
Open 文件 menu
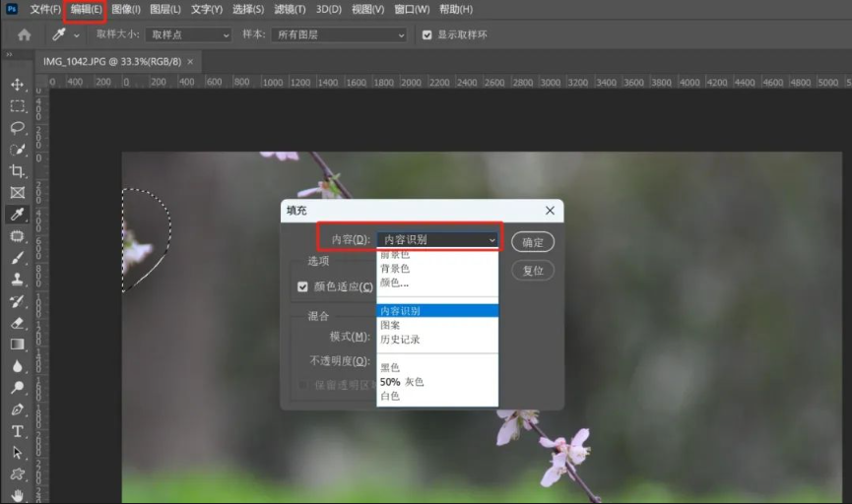click(45, 9)
